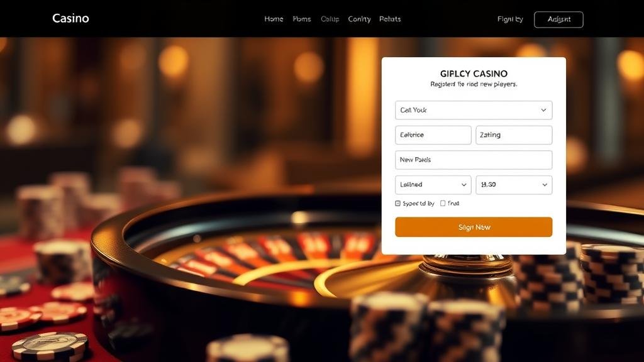Click the Casino logo in header

70,18
